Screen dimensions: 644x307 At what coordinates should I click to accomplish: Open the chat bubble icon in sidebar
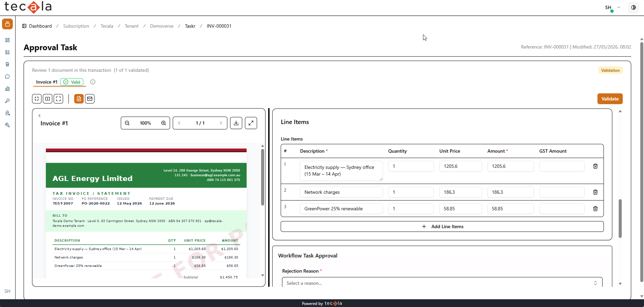(x=7, y=76)
